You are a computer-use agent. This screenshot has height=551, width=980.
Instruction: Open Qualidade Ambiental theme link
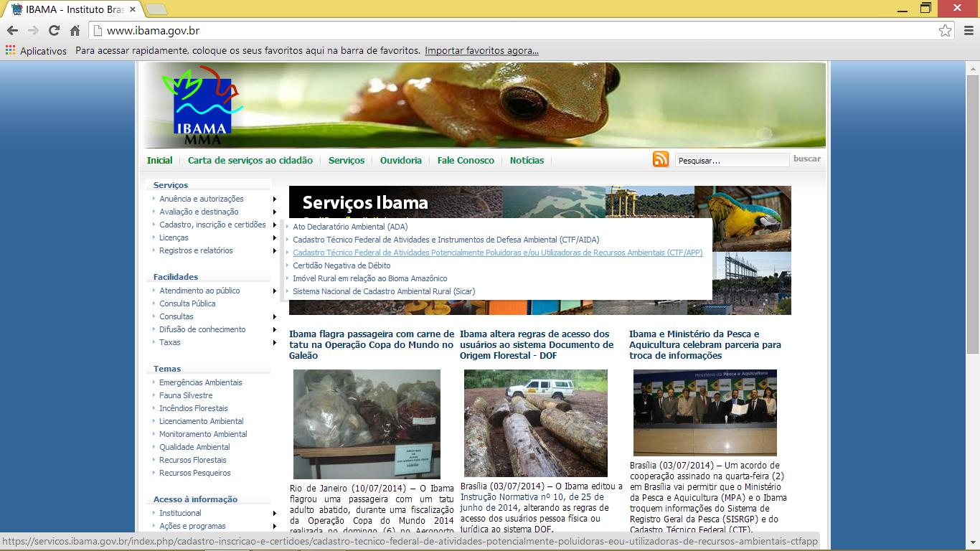[x=194, y=447]
